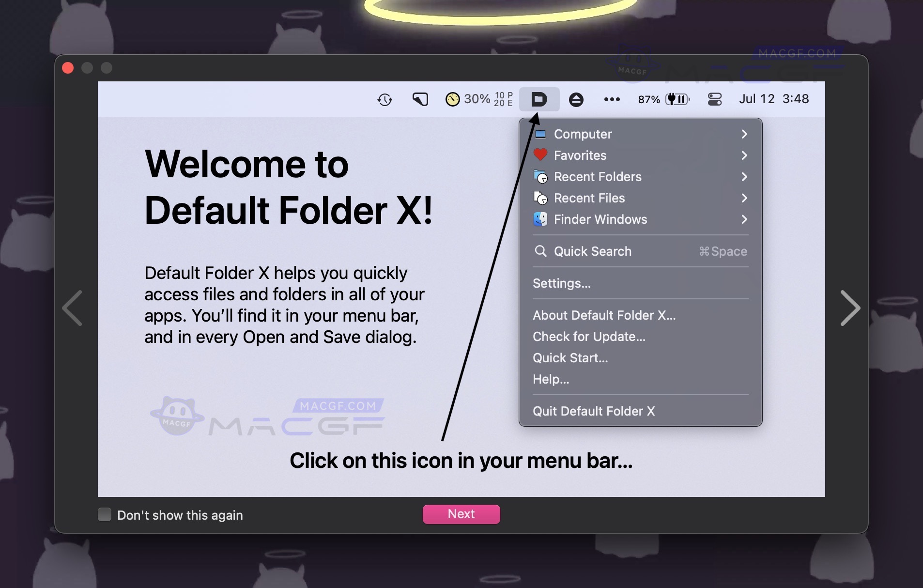Expand the Favorites submenu
This screenshot has width=923, height=588.
point(580,155)
